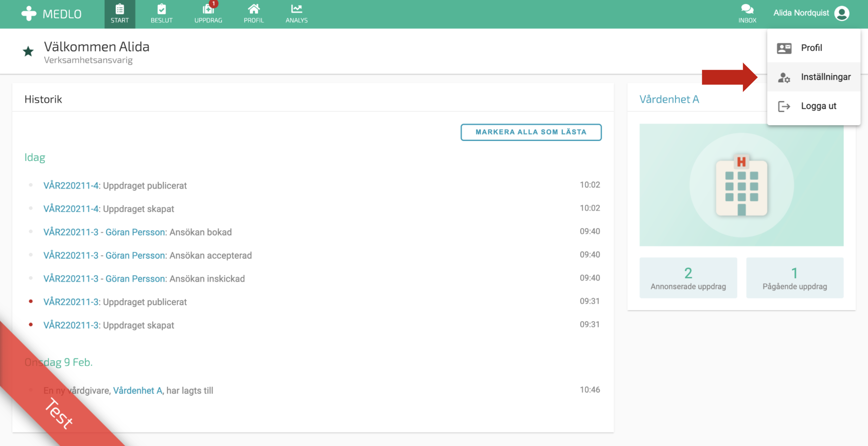Click the MEDLO plus logo icon
Screen dimensions: 868x446
click(29, 13)
